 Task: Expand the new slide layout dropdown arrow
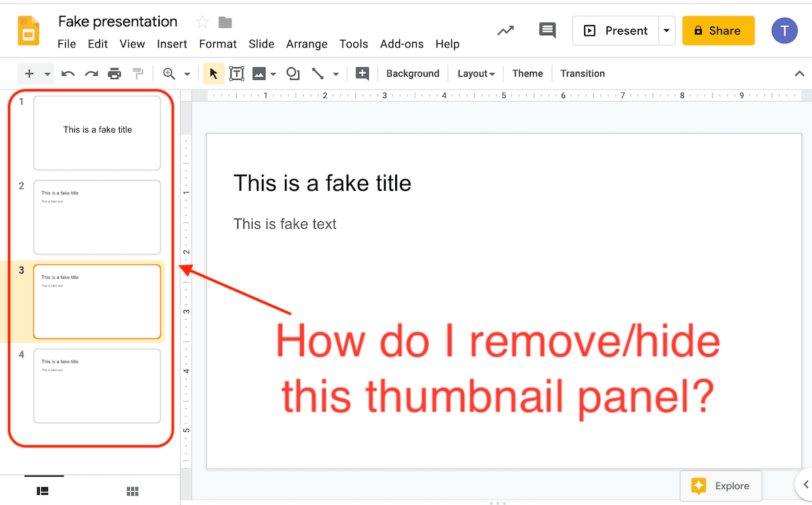47,74
